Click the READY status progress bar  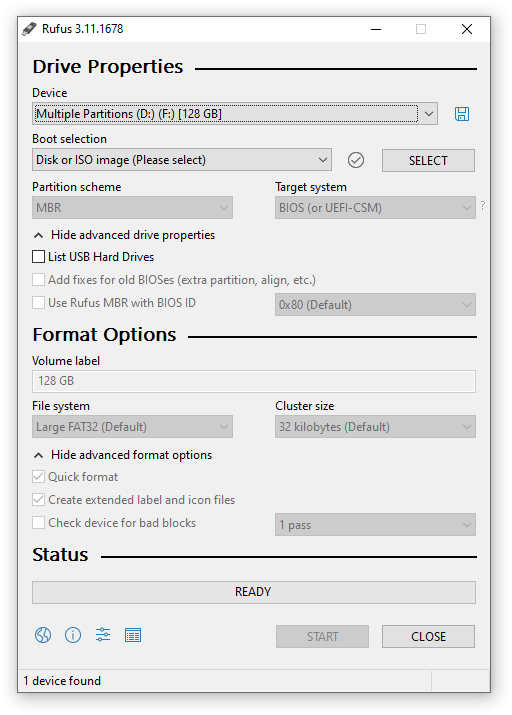click(253, 592)
